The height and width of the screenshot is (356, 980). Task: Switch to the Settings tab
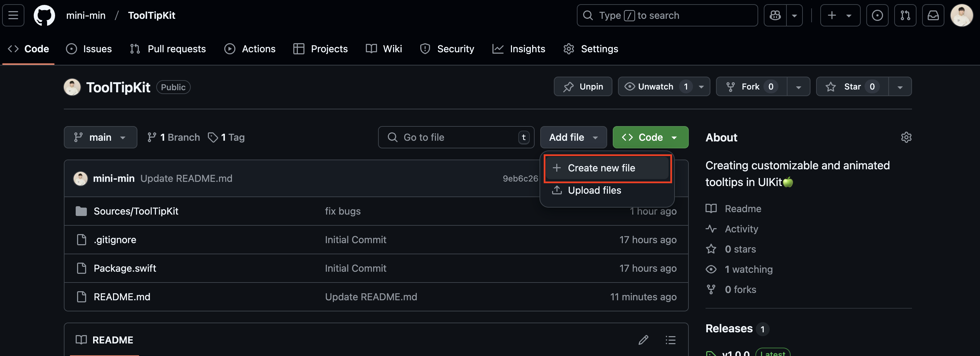coord(590,49)
